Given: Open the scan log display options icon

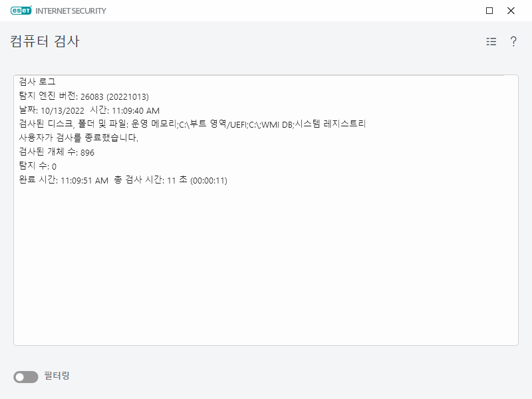Looking at the screenshot, I should (x=491, y=41).
